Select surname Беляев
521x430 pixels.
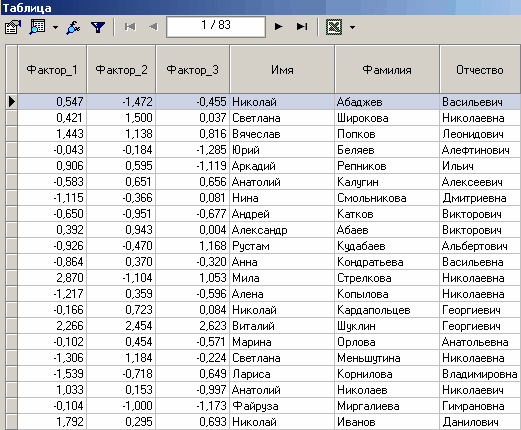355,150
